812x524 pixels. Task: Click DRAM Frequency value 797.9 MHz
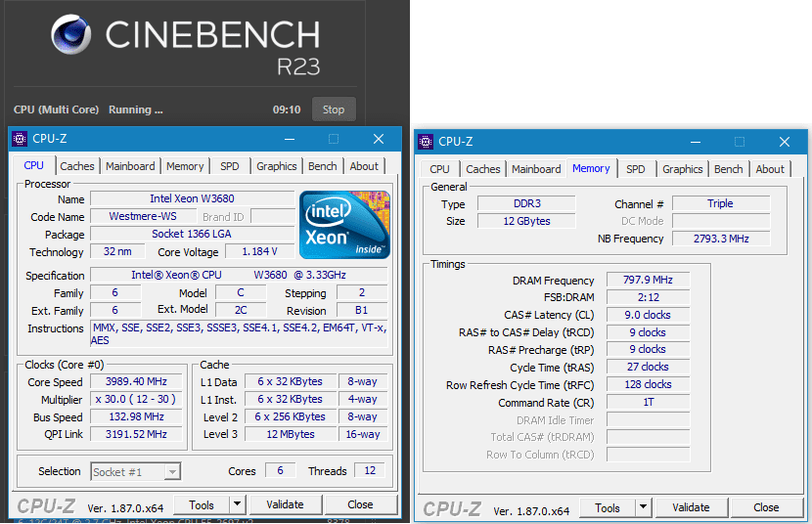tap(648, 281)
